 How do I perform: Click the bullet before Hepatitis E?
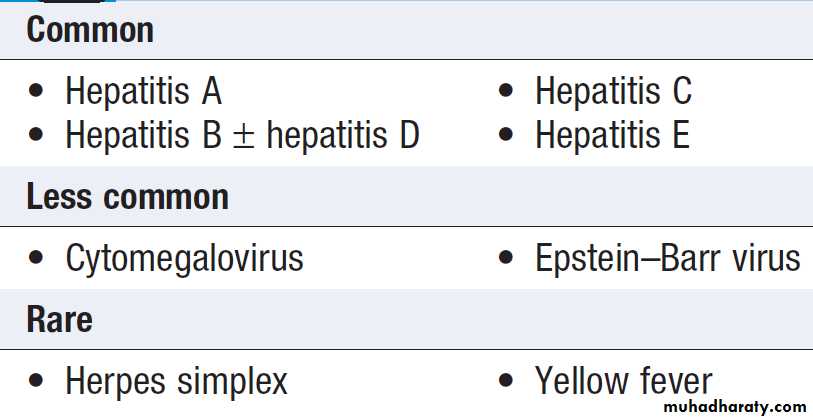click(x=506, y=135)
